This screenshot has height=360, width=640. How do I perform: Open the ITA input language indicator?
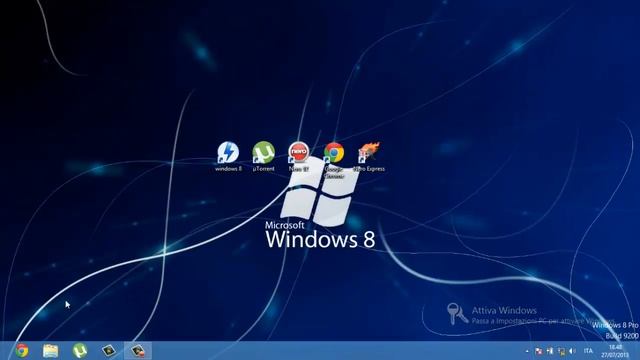coord(588,351)
